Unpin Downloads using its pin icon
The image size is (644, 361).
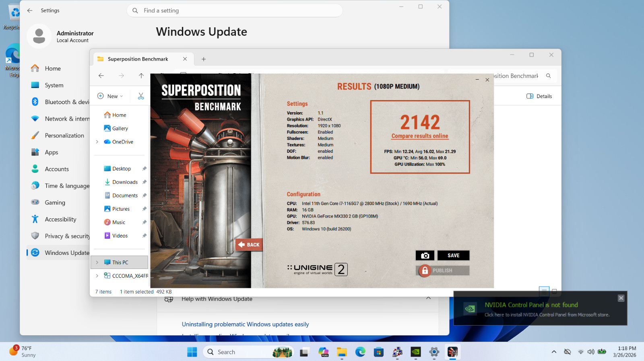point(144,182)
